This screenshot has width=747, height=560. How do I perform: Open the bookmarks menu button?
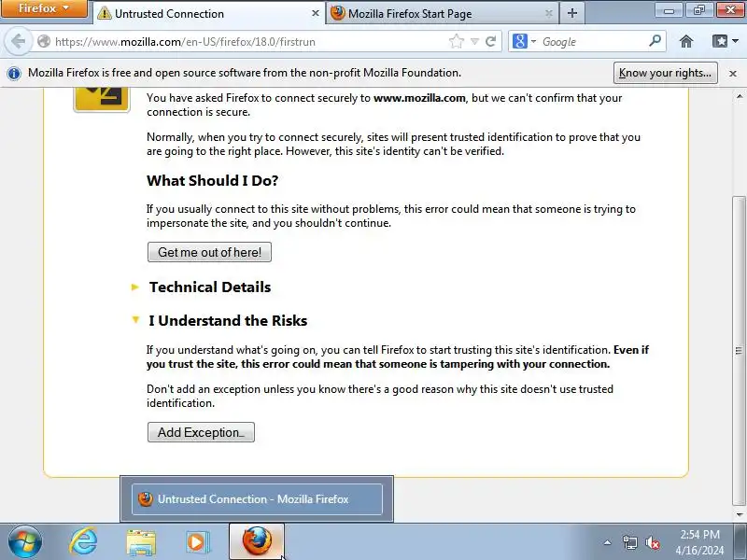coord(726,41)
